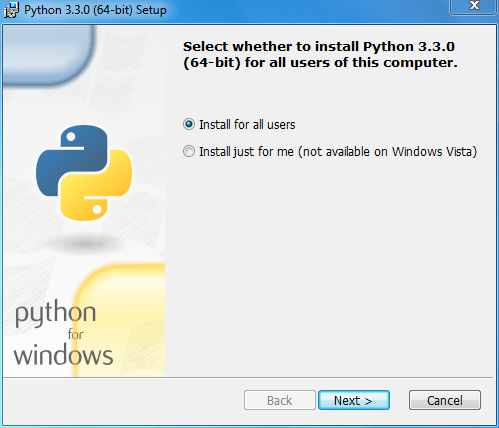The width and height of the screenshot is (499, 428).
Task: Click the "not available on Windows Vista" note text
Action: 387,152
